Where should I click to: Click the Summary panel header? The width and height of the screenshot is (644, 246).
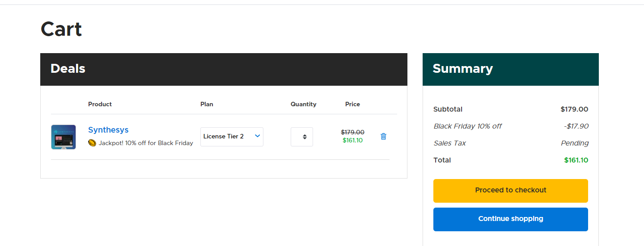tap(462, 69)
